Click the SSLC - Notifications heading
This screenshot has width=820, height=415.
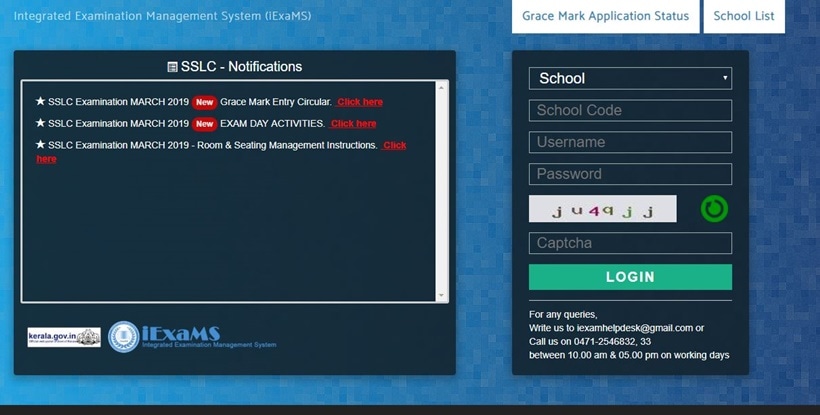(241, 67)
